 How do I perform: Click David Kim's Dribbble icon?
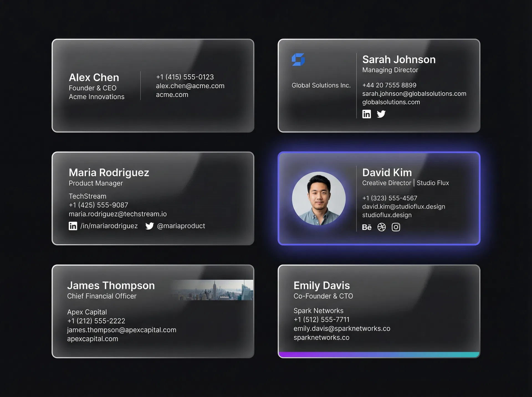point(382,227)
